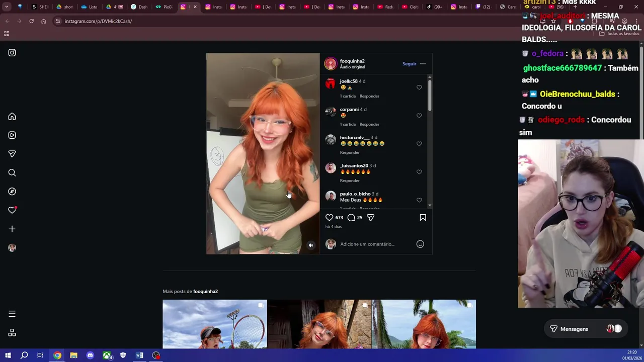
Task: Switch to the 'Dash' browser tab
Action: coord(139,7)
